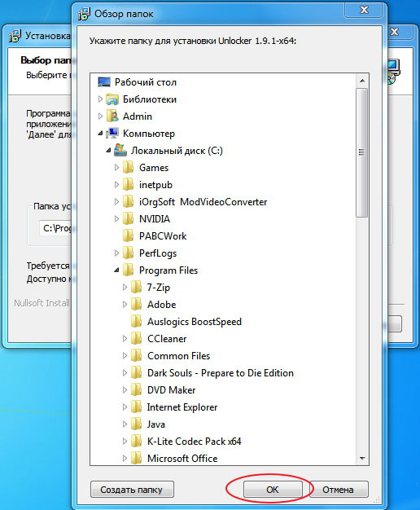Select Dark Souls - Prepare to Die Edition
420x510 pixels.
(x=221, y=373)
